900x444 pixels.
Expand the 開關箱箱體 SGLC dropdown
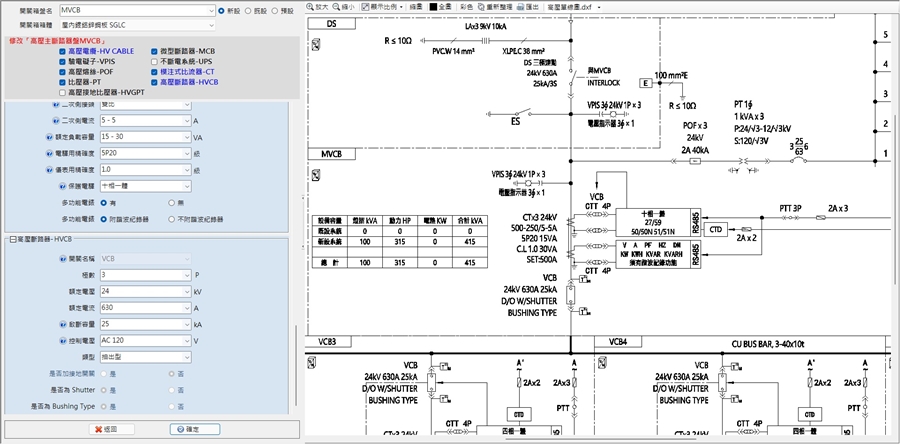(212, 24)
